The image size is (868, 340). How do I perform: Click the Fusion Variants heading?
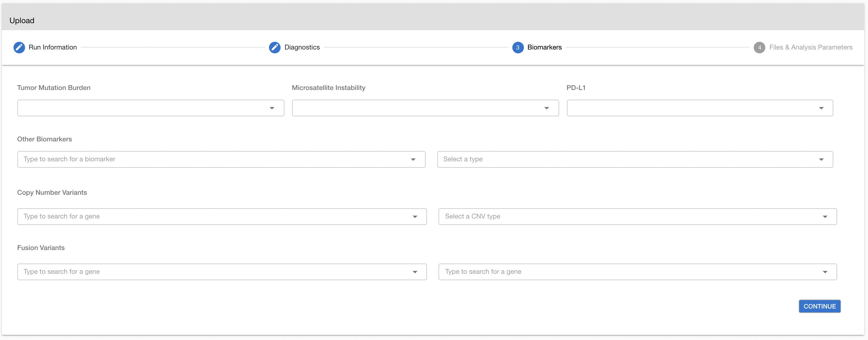(x=41, y=248)
